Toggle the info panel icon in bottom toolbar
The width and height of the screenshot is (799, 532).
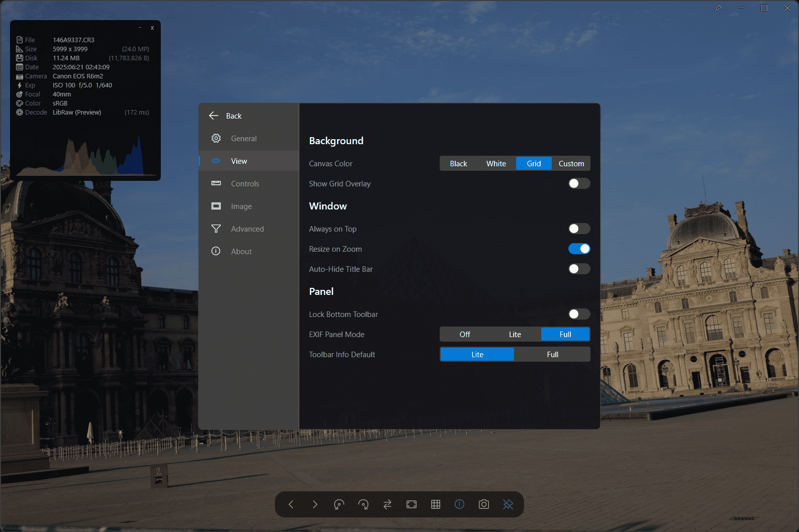[460, 504]
